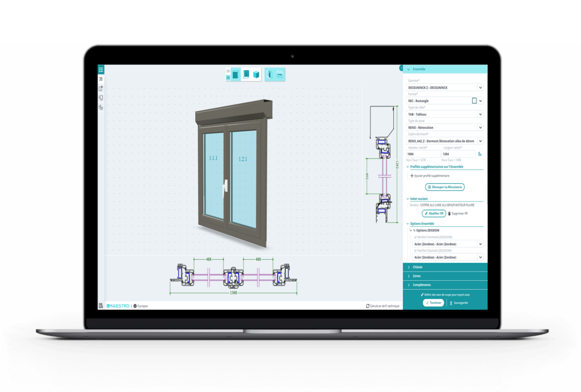
Task: Click the bottom-left library icon
Action: (x=101, y=306)
